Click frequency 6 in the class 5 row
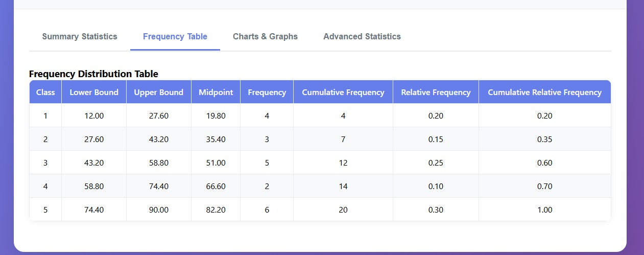Screen dimensions: 644x255 pyautogui.click(x=267, y=210)
